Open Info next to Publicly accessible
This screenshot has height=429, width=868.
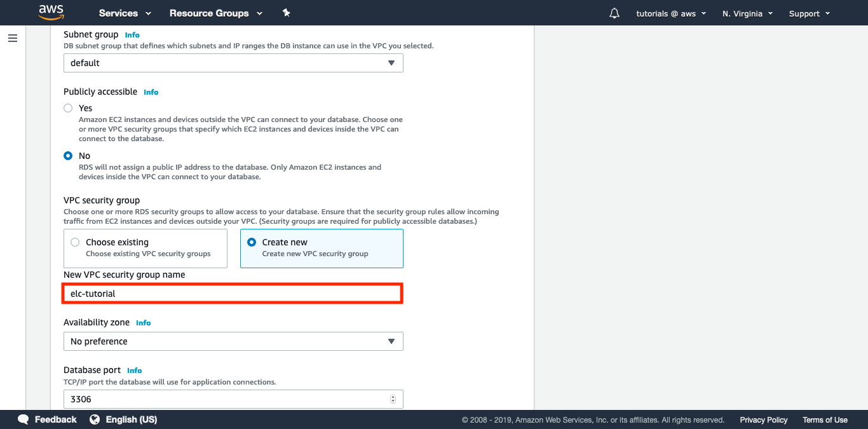click(151, 92)
